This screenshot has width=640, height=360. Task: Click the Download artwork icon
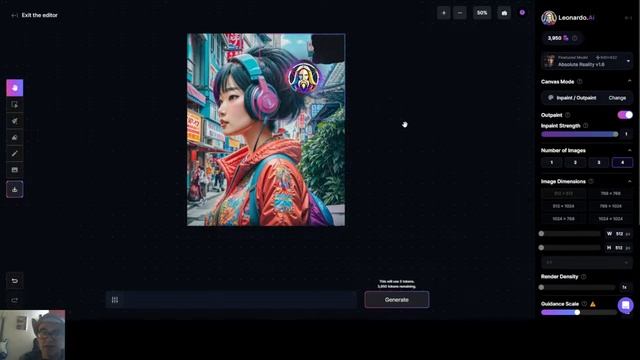pyautogui.click(x=15, y=189)
